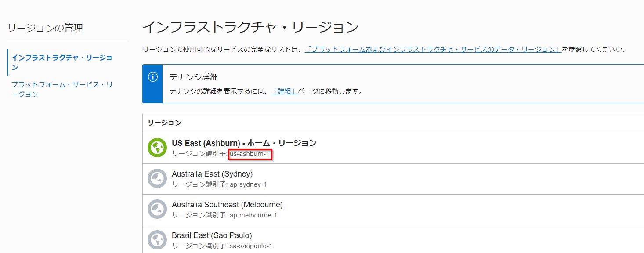Click the Brazil East Sao Paulo globe icon

(157, 240)
